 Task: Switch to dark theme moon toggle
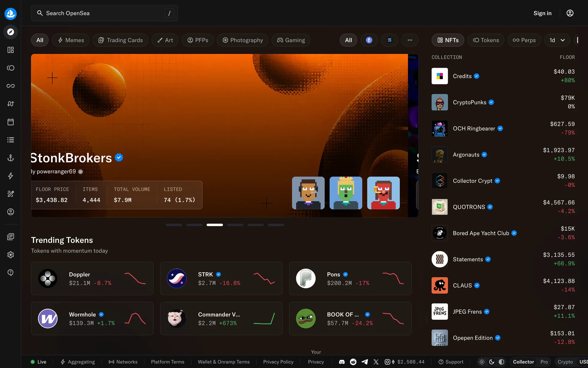coord(492,362)
